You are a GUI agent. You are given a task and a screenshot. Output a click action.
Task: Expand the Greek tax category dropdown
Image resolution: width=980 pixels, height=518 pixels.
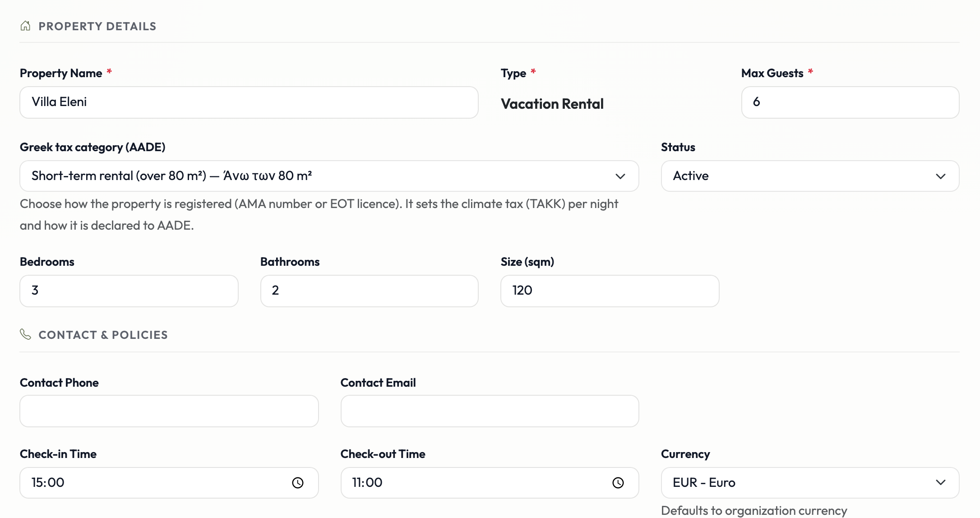(x=329, y=176)
